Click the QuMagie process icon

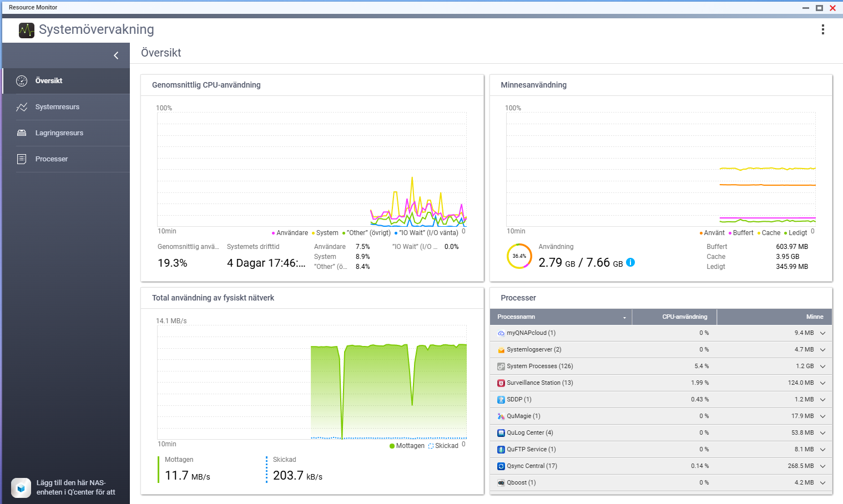[501, 416]
